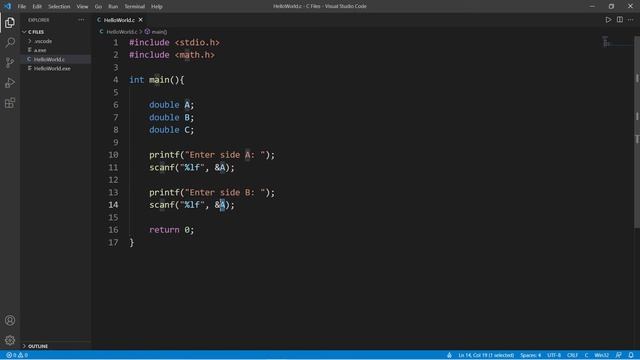Viewport: 640px width, 360px height.
Task: Select HelloWorld.c in the explorer
Action: [x=56, y=59]
